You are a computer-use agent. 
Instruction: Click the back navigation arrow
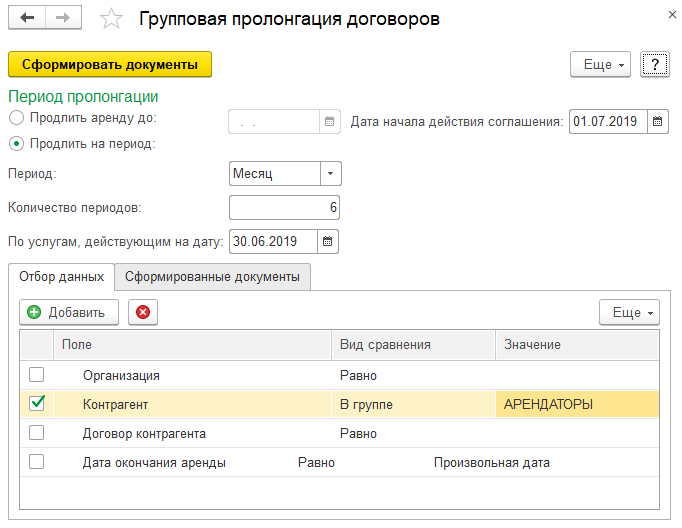[x=26, y=19]
